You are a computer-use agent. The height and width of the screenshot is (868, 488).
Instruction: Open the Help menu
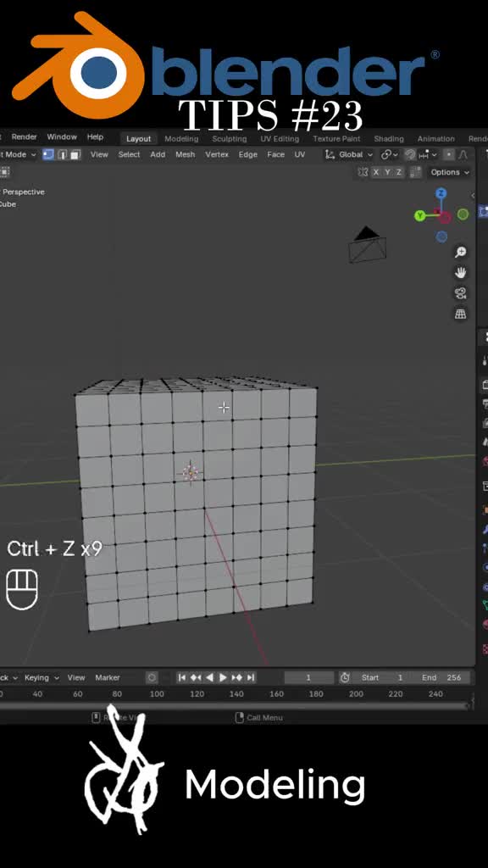pyautogui.click(x=95, y=136)
